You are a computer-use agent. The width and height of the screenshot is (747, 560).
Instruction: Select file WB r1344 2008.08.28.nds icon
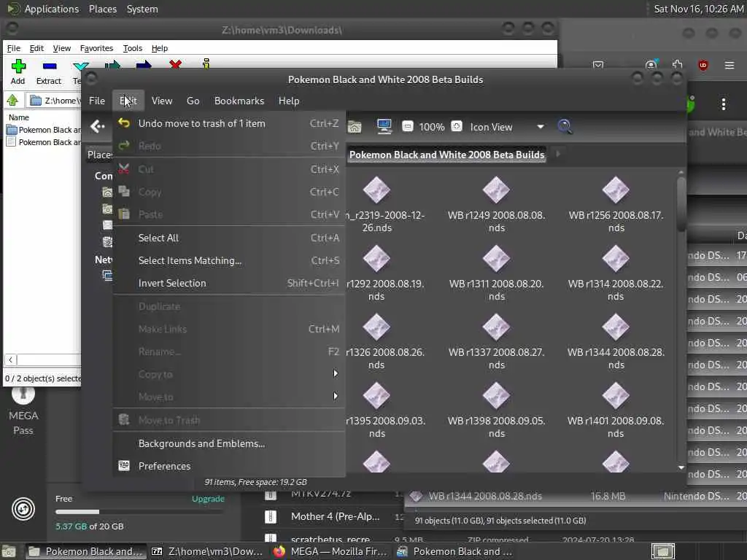click(616, 327)
